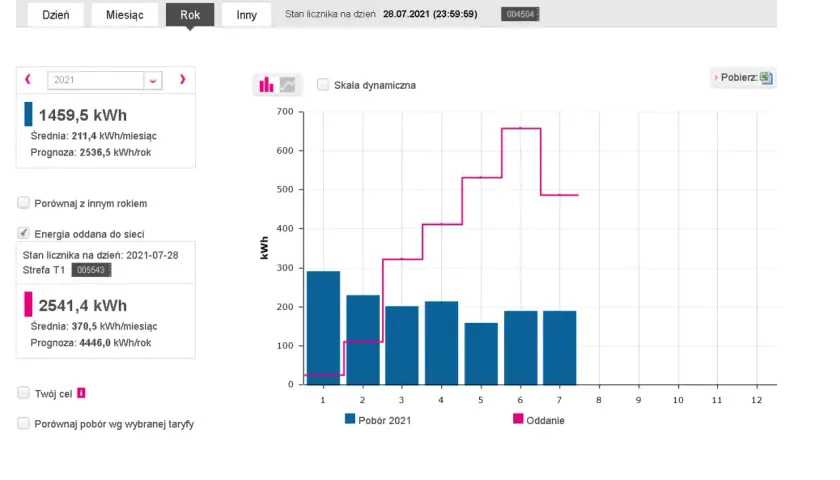Uncheck Energia oddana do sieci
The image size is (840, 480).
pyautogui.click(x=24, y=232)
